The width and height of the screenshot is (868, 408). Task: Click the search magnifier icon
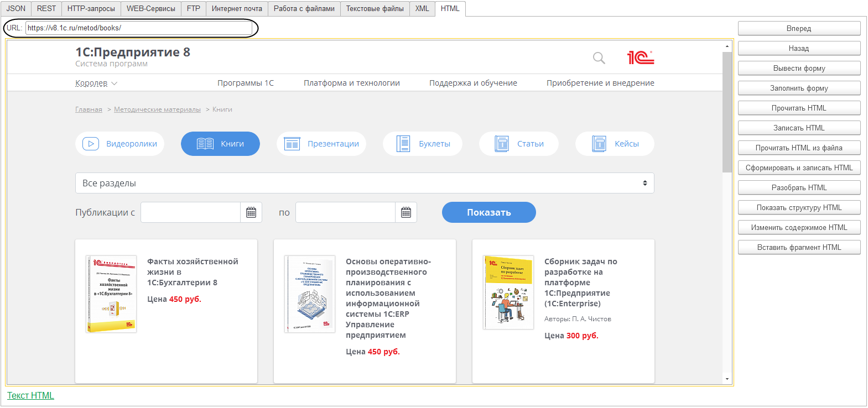pos(599,58)
